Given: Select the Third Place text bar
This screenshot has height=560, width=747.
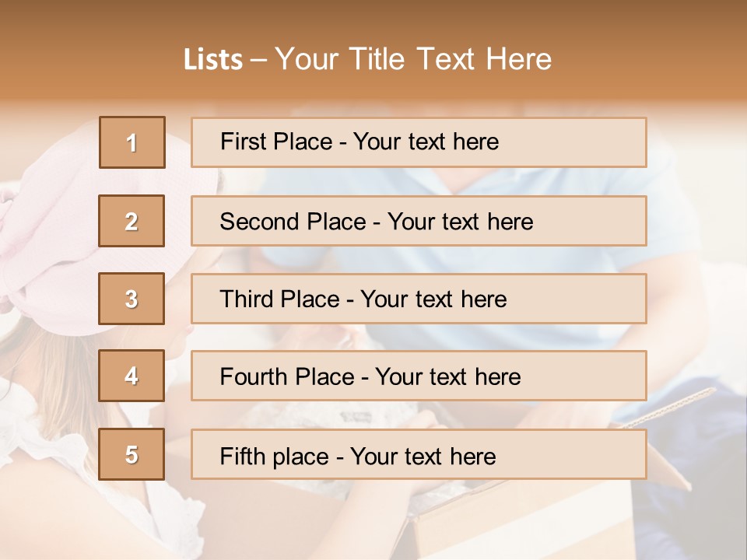Looking at the screenshot, I should pyautogui.click(x=419, y=299).
